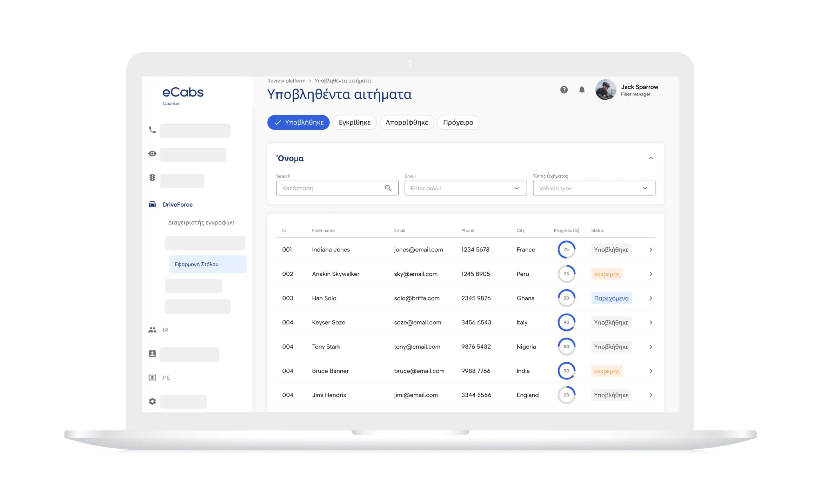Toggle the Εγκρίθηκε filter chip
821x504 pixels.
pos(354,122)
